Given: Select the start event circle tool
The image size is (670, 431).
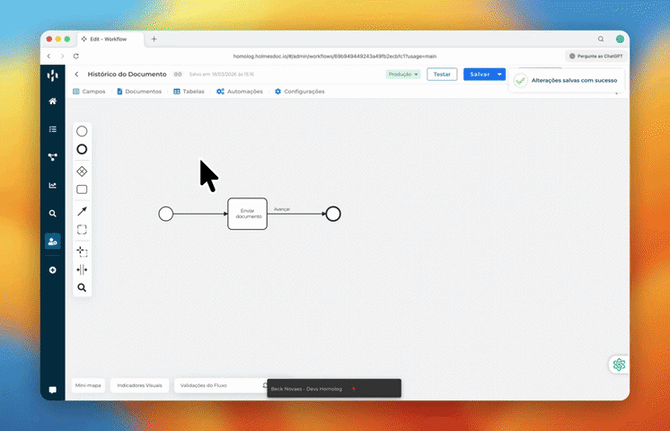Looking at the screenshot, I should point(82,131).
